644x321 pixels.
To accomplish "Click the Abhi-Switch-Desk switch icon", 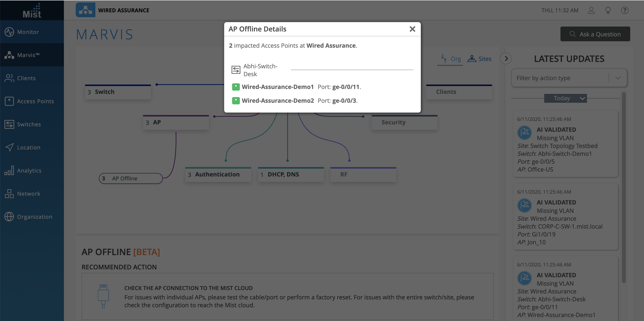I will point(236,70).
